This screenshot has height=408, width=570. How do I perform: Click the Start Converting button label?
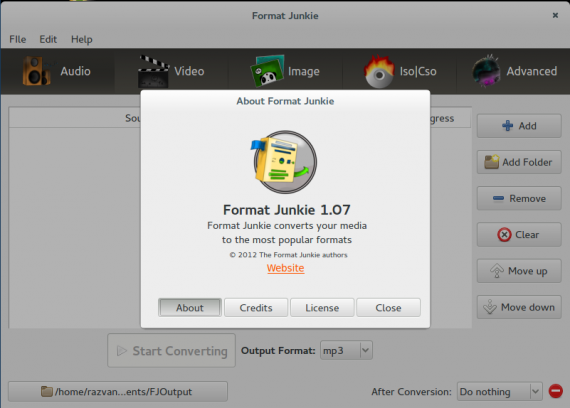click(x=180, y=351)
